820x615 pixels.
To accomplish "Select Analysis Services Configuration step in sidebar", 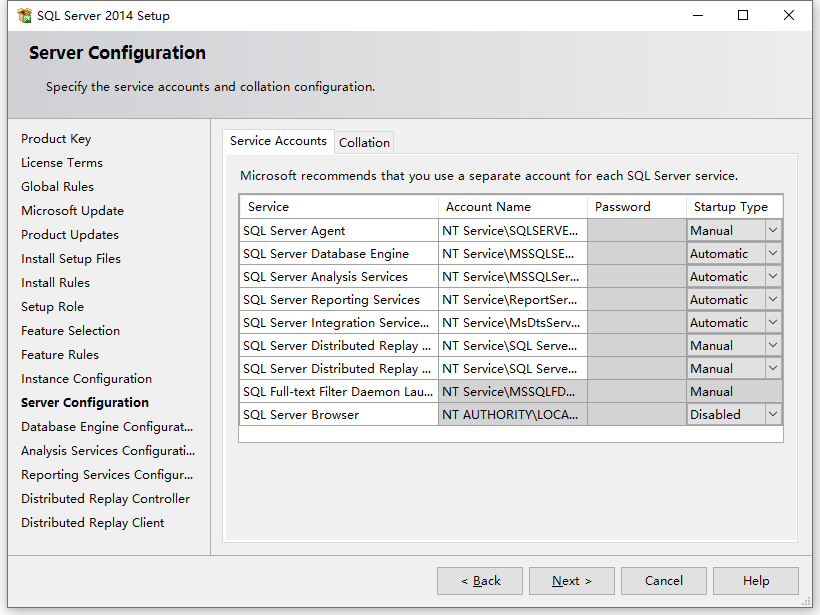I will pos(108,451).
